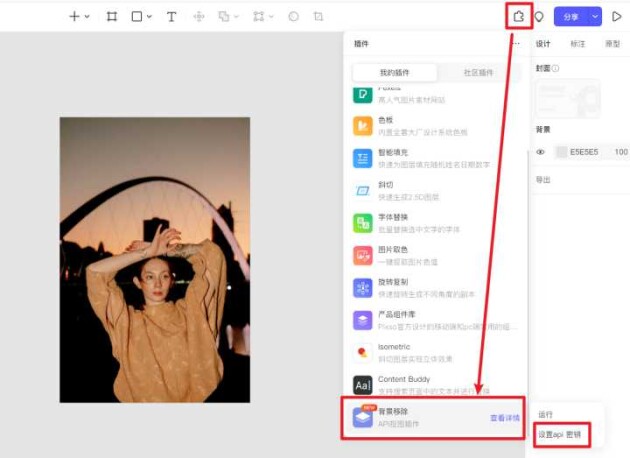Open the share button dropdown arrow
630x458 pixels.
click(595, 17)
